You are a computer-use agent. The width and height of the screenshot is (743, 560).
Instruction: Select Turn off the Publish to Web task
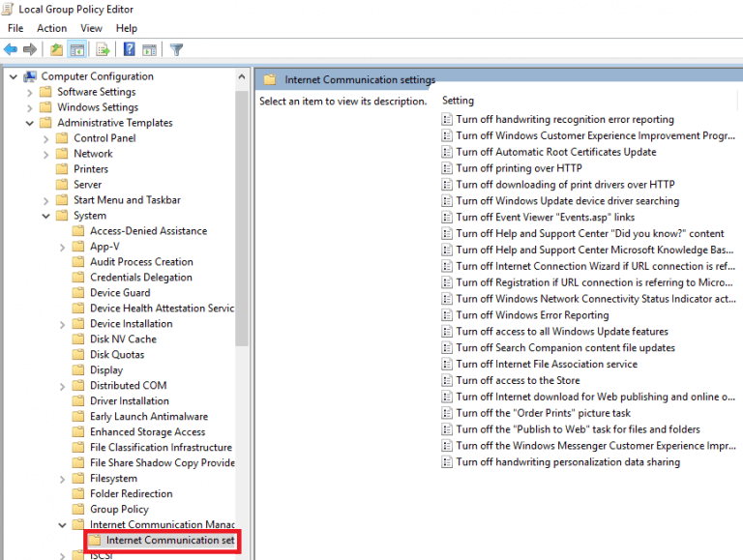[x=578, y=429]
